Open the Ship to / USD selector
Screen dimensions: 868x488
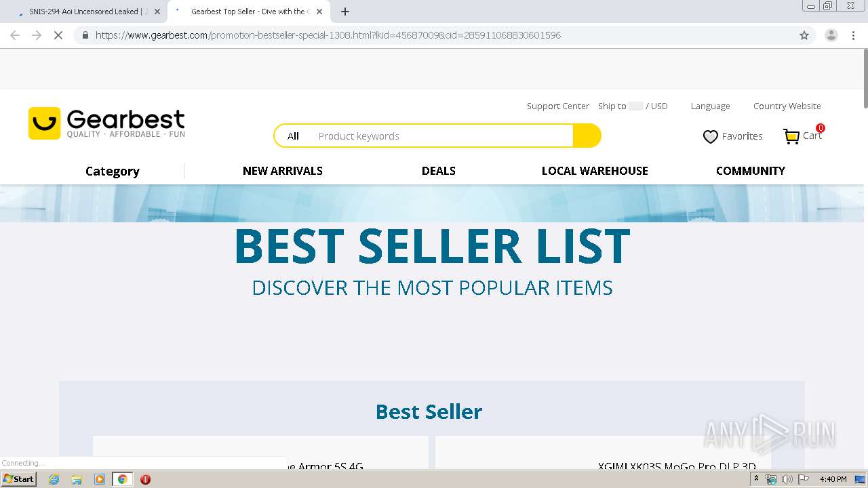(x=633, y=106)
